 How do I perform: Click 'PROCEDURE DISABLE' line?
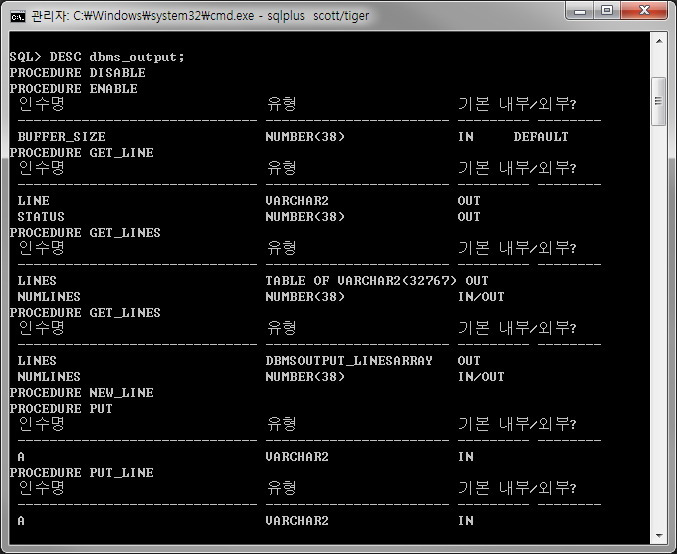click(x=78, y=73)
